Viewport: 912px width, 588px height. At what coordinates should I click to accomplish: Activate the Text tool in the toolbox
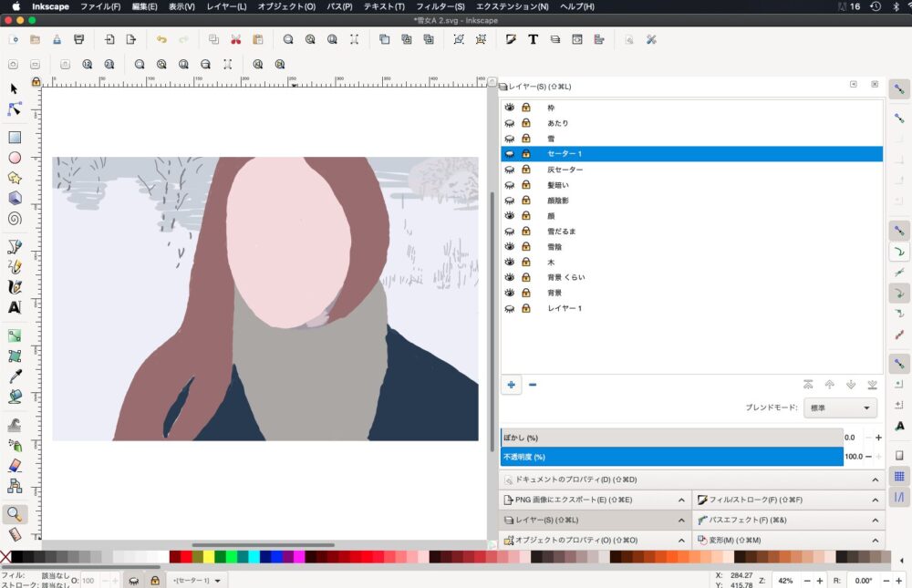click(x=15, y=308)
